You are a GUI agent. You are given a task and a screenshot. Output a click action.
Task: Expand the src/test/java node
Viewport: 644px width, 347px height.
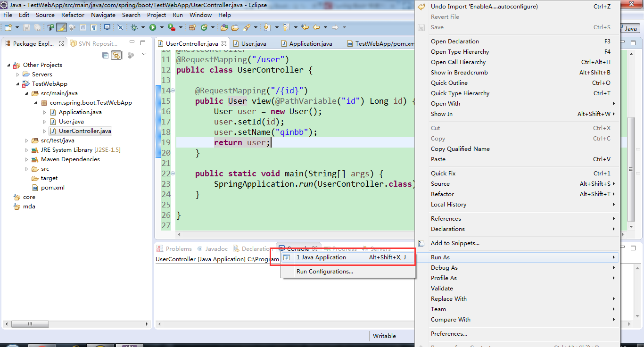tap(27, 140)
